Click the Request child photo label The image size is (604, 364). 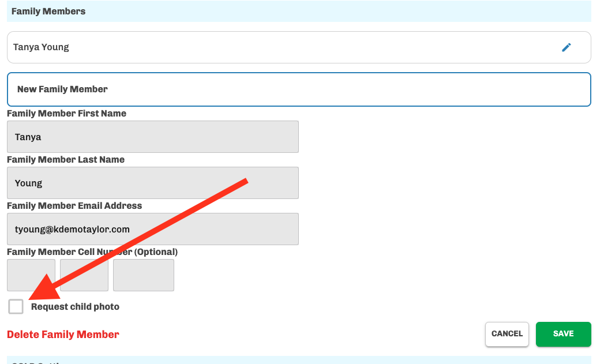click(75, 307)
